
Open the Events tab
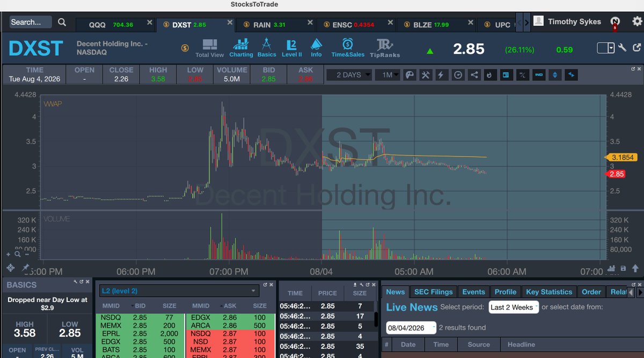tap(473, 292)
